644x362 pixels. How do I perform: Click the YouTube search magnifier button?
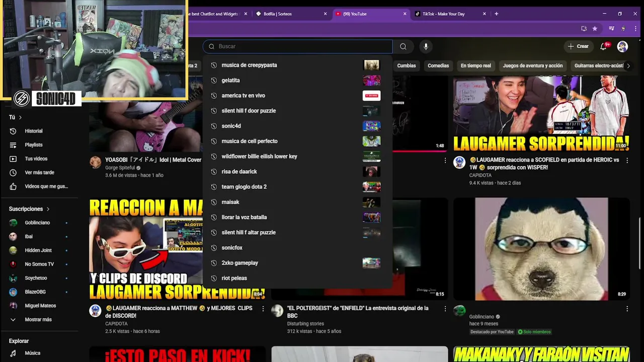[403, 46]
